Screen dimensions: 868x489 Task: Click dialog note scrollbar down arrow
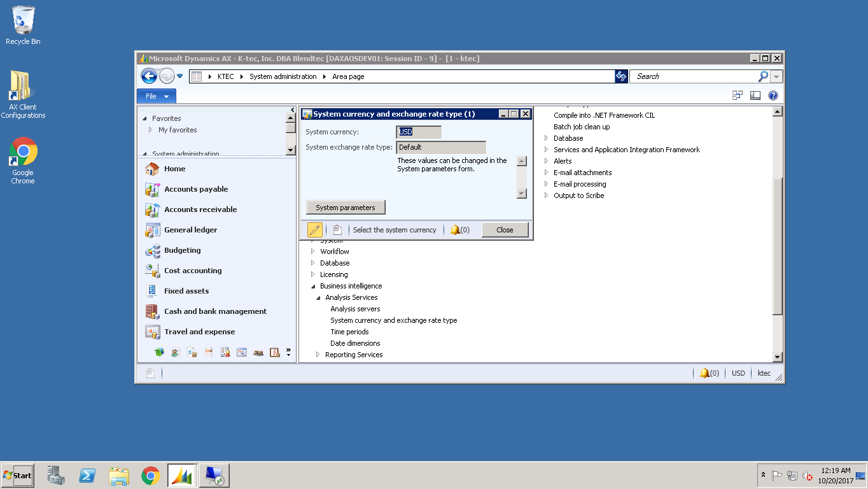click(522, 194)
